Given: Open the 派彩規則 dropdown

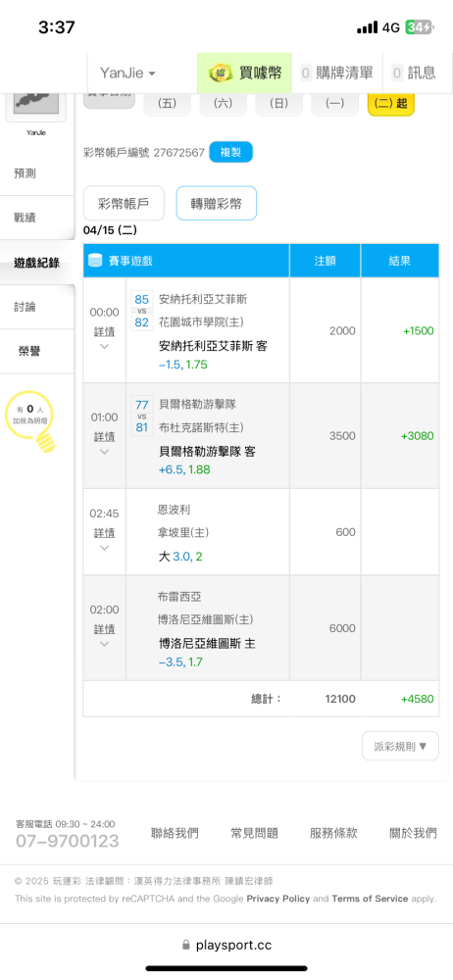Looking at the screenshot, I should (x=400, y=746).
